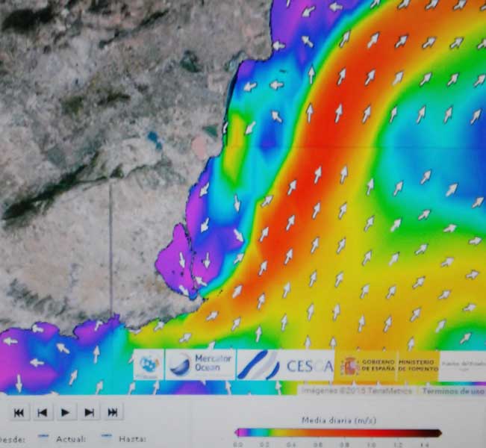Step back one frame in animation

coord(43,412)
